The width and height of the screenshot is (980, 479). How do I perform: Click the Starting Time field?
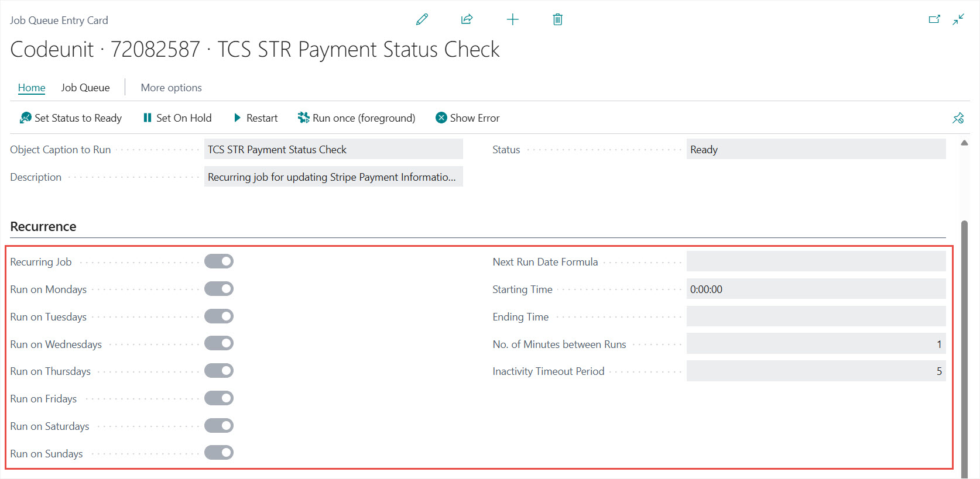[815, 289]
